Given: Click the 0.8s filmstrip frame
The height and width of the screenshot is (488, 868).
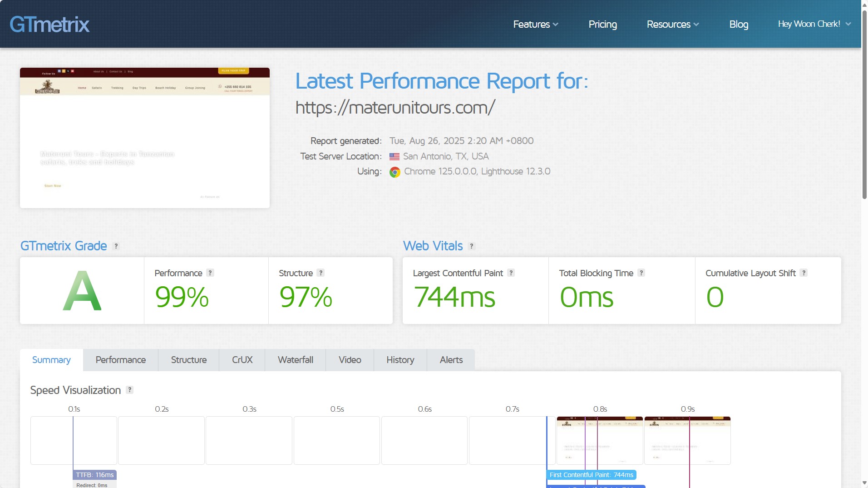Looking at the screenshot, I should (x=600, y=440).
